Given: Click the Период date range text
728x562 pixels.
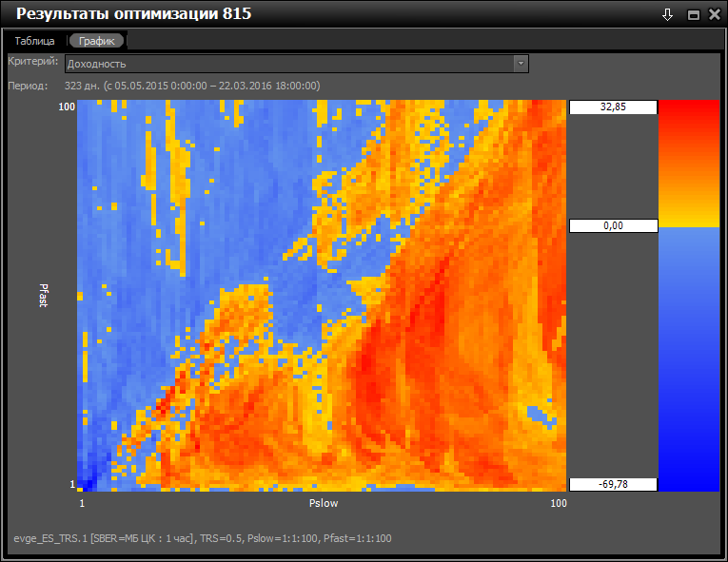Looking at the screenshot, I should pyautogui.click(x=191, y=87).
